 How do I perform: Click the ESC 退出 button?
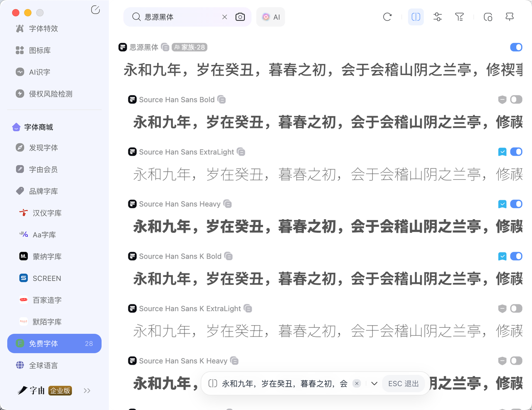tap(403, 383)
